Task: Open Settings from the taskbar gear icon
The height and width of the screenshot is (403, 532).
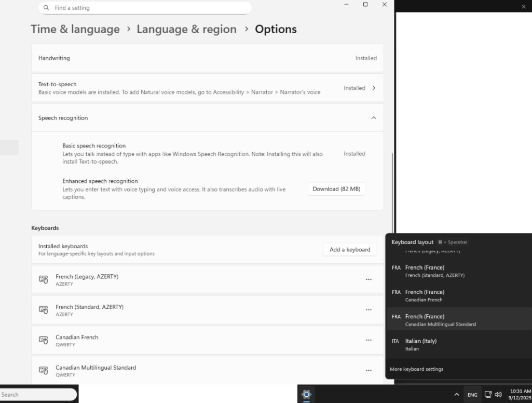Action: coord(306,395)
